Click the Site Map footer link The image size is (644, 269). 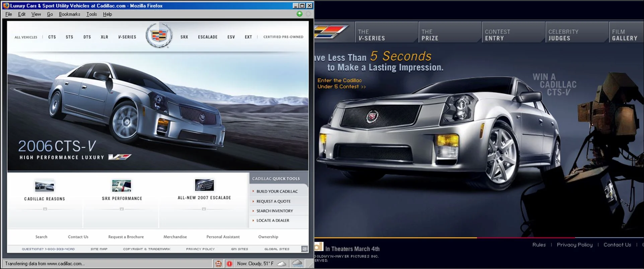click(99, 249)
